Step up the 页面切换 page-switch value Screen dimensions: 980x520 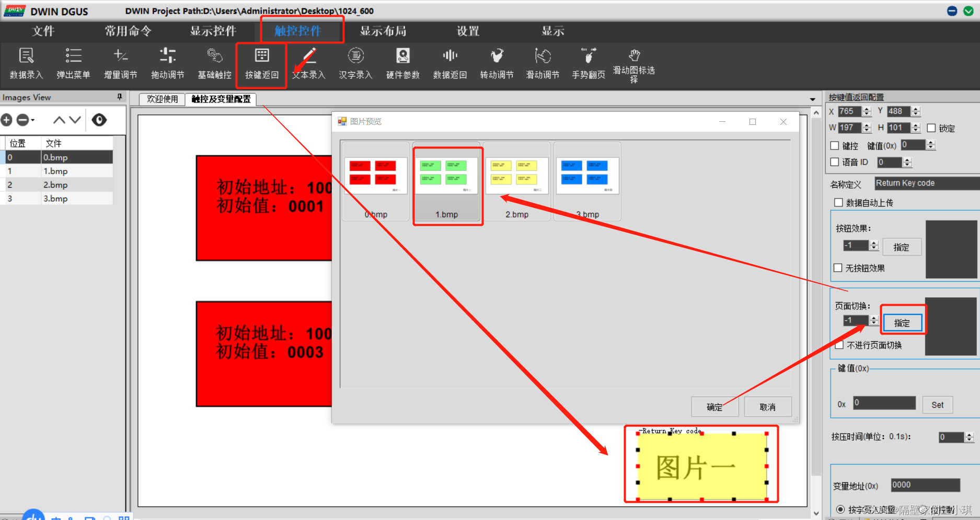point(873,317)
